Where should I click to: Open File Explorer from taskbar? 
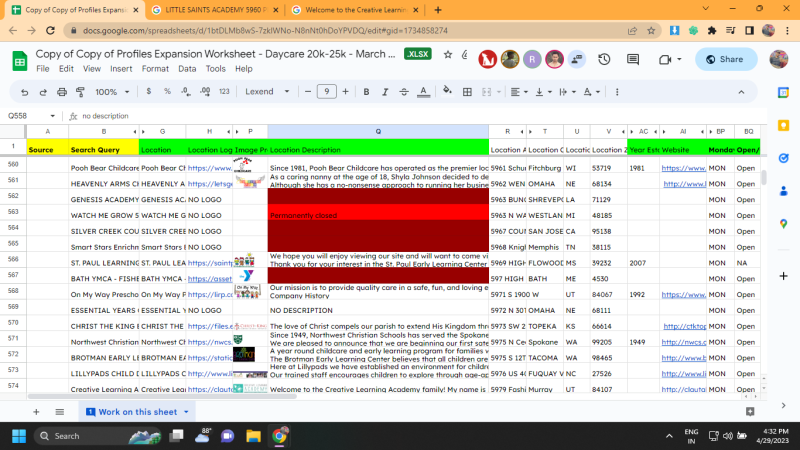(253, 436)
